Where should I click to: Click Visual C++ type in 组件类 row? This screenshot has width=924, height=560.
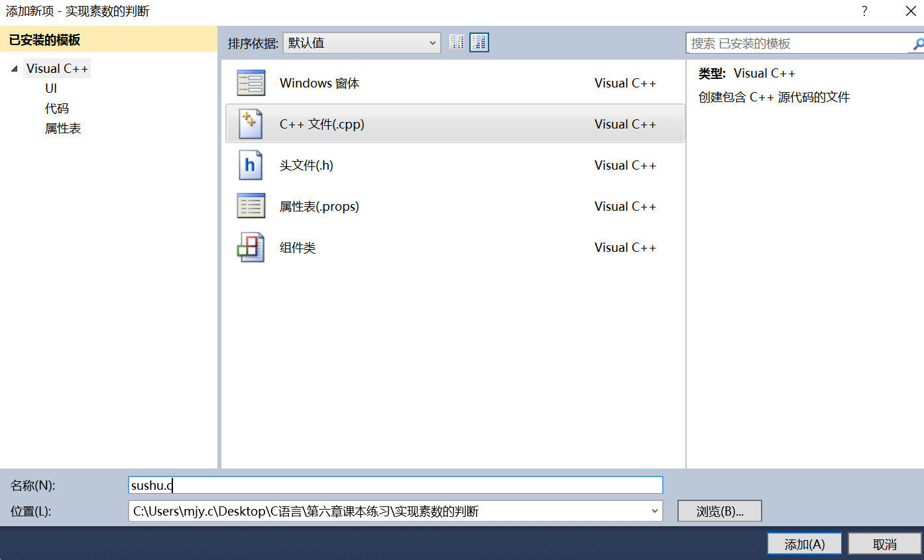coord(625,247)
